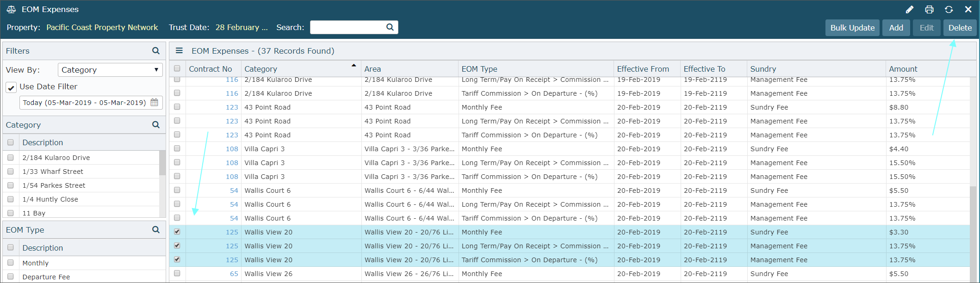
Task: Click the Effective From column header
Action: pyautogui.click(x=643, y=69)
